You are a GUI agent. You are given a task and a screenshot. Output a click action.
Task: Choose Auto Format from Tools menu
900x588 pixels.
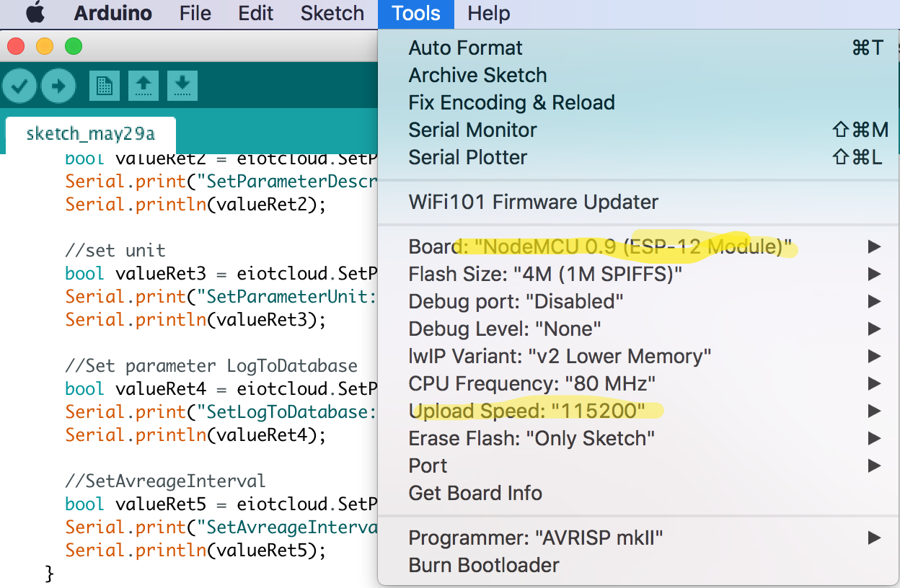(639, 48)
